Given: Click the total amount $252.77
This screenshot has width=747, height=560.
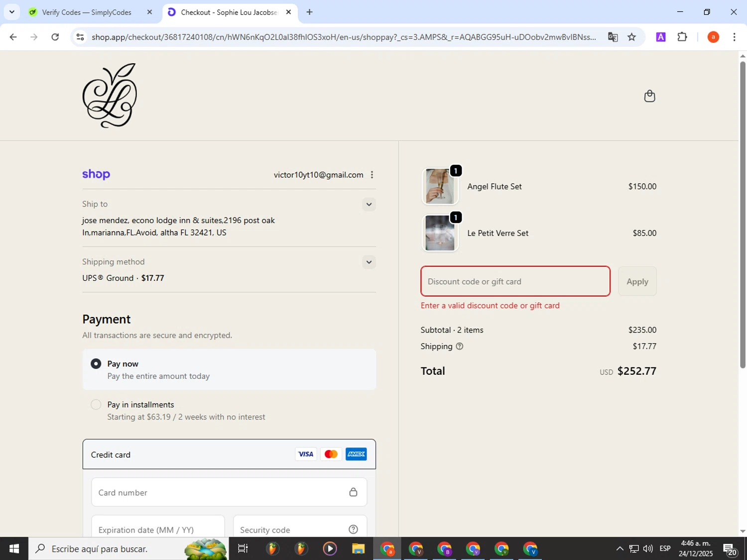Looking at the screenshot, I should (x=636, y=371).
